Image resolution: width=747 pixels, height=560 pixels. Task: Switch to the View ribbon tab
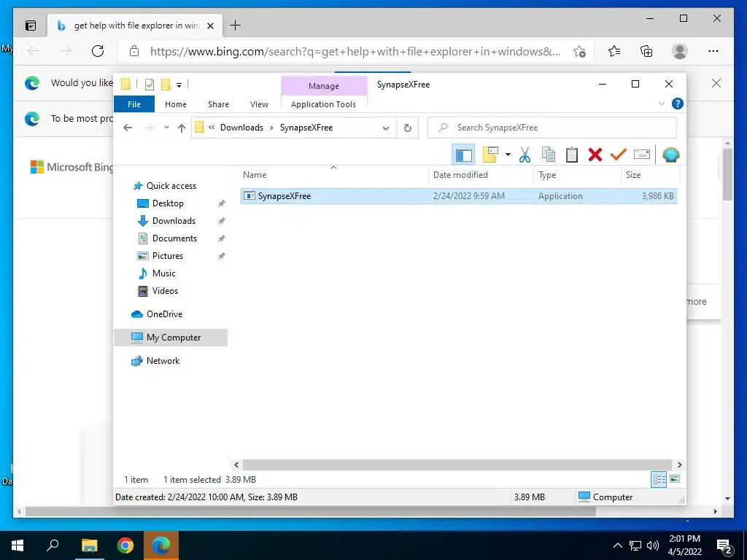(x=259, y=104)
